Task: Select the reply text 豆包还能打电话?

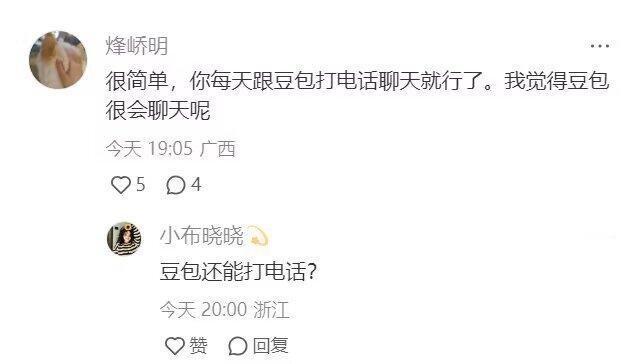Action: pos(238,271)
